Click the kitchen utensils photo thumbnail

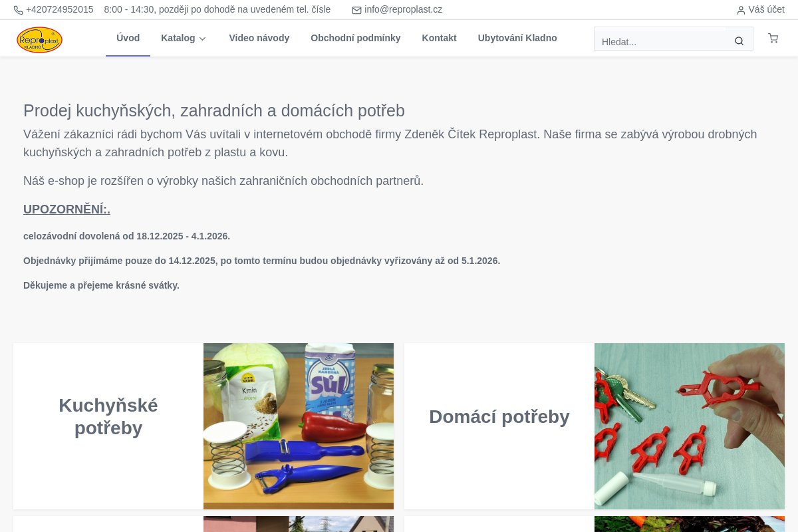[x=299, y=426]
